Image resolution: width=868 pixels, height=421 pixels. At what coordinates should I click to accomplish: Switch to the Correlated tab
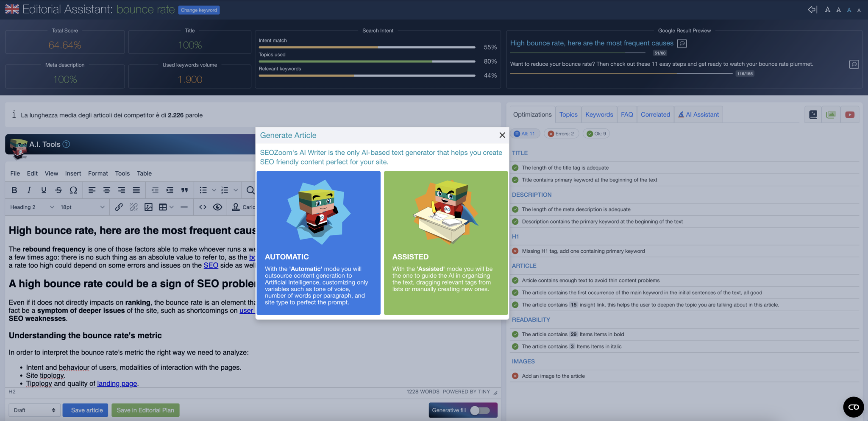[x=655, y=114]
